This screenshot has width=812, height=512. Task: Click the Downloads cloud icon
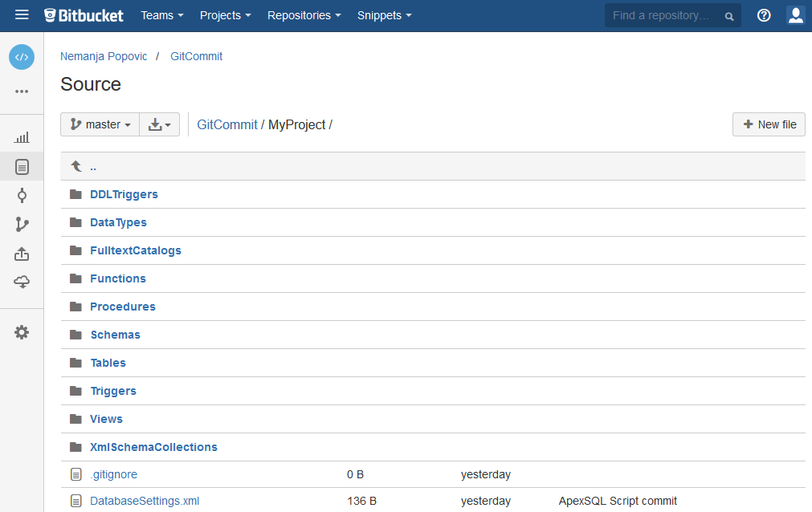point(22,282)
